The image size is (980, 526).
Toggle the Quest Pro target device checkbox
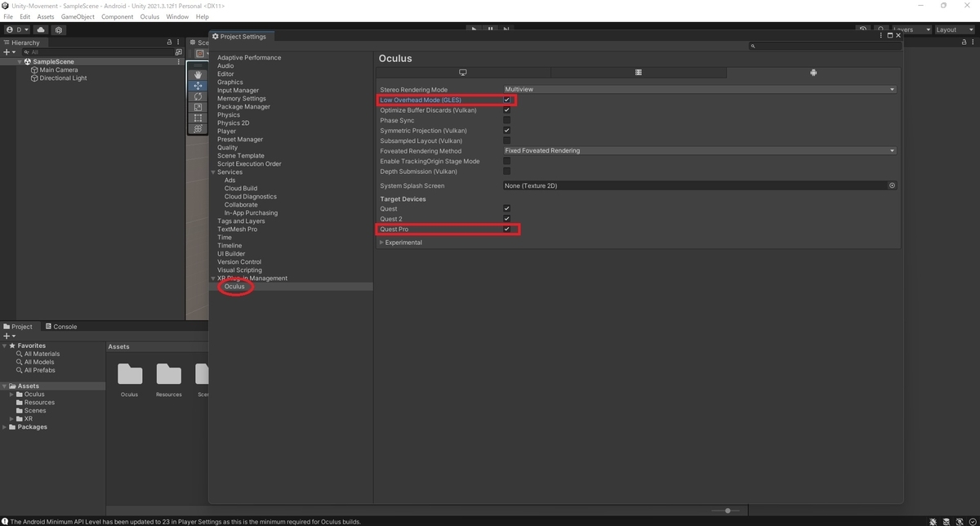point(506,230)
